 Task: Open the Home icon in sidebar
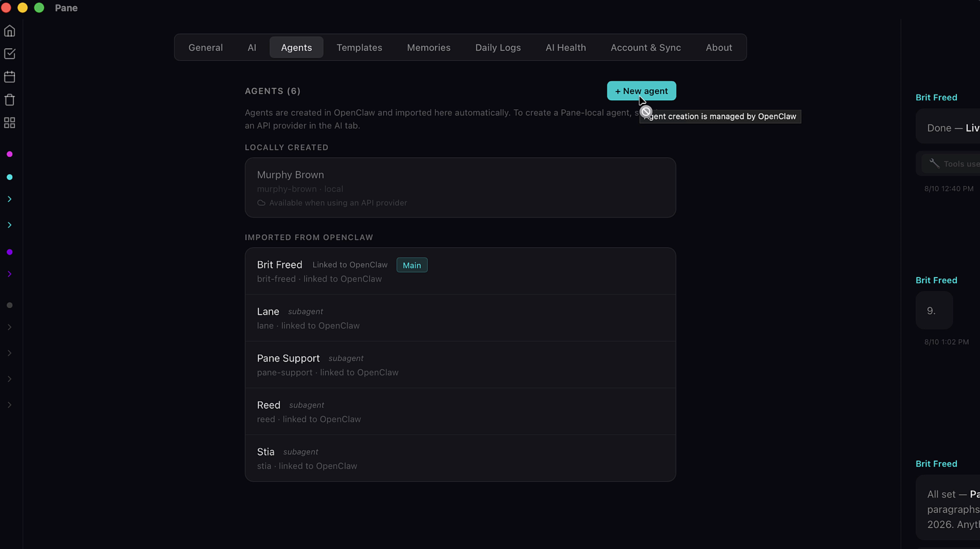tap(10, 31)
